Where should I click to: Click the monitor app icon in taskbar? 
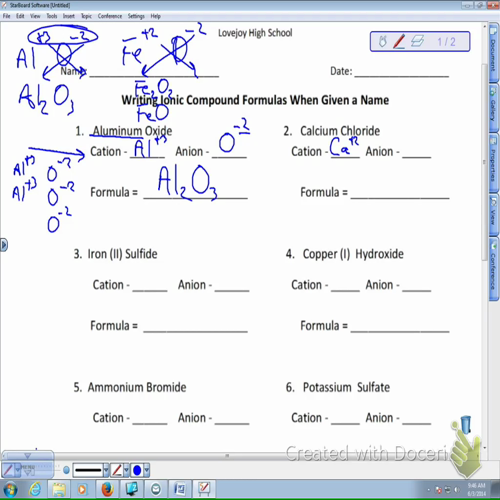[132, 490]
